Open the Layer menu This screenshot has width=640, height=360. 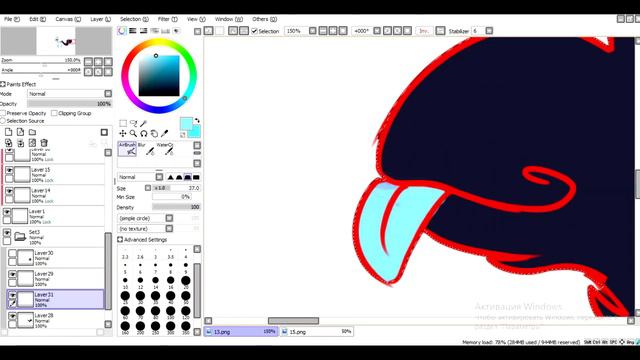click(100, 19)
